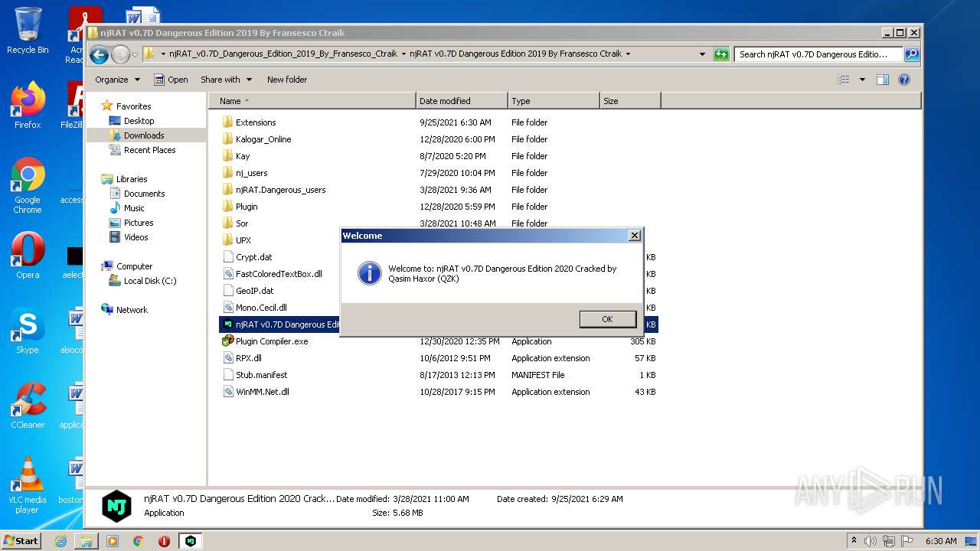Open Opera desktop shortcut
The width and height of the screenshot is (980, 551).
tap(28, 256)
